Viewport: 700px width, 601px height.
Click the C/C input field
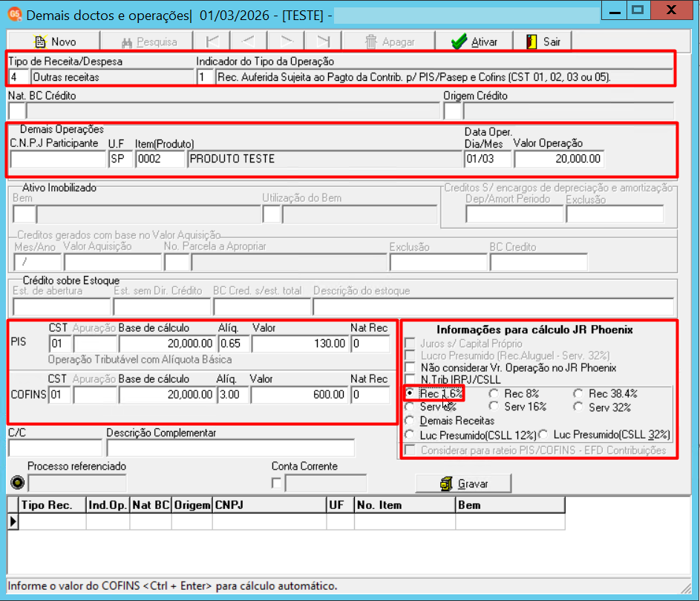[55, 448]
